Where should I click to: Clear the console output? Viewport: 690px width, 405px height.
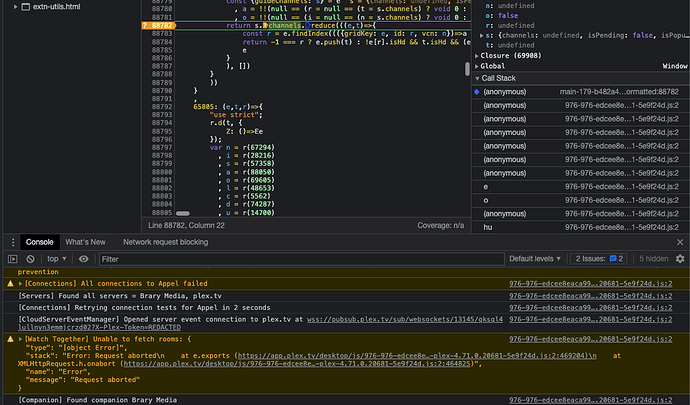(x=29, y=259)
